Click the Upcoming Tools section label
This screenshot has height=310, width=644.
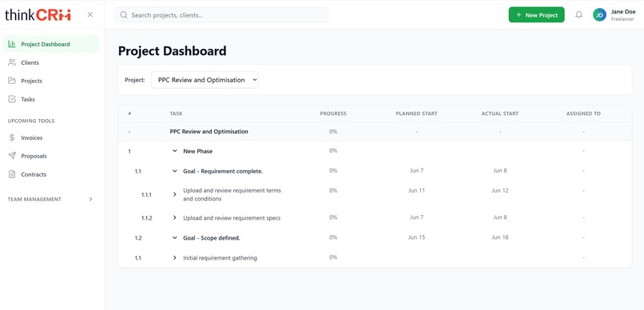pos(31,121)
